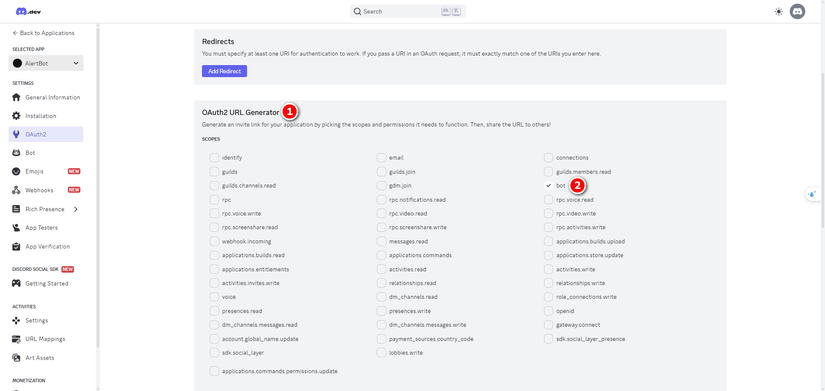
Task: Expand the Rich Presence submenu chevron
Action: pyautogui.click(x=76, y=209)
